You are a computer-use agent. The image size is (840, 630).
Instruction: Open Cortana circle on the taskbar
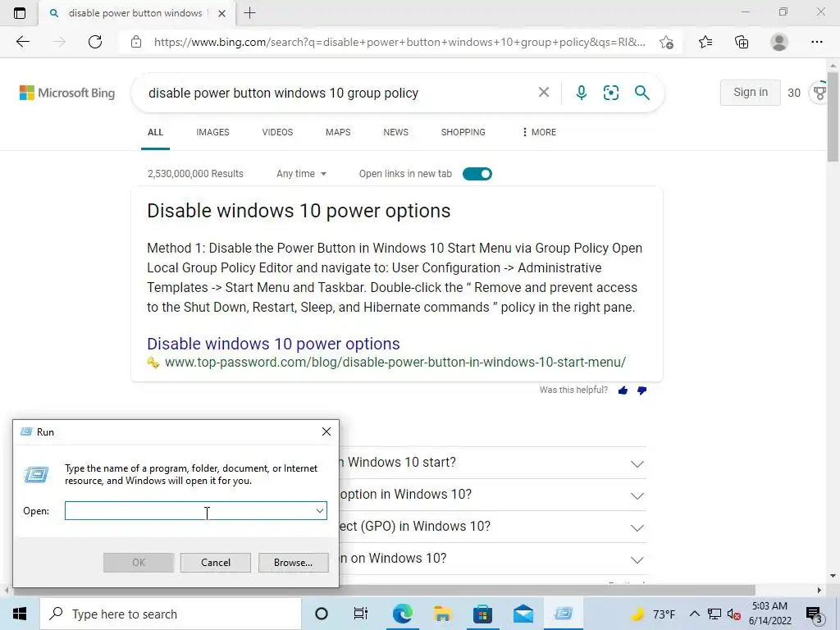click(322, 614)
